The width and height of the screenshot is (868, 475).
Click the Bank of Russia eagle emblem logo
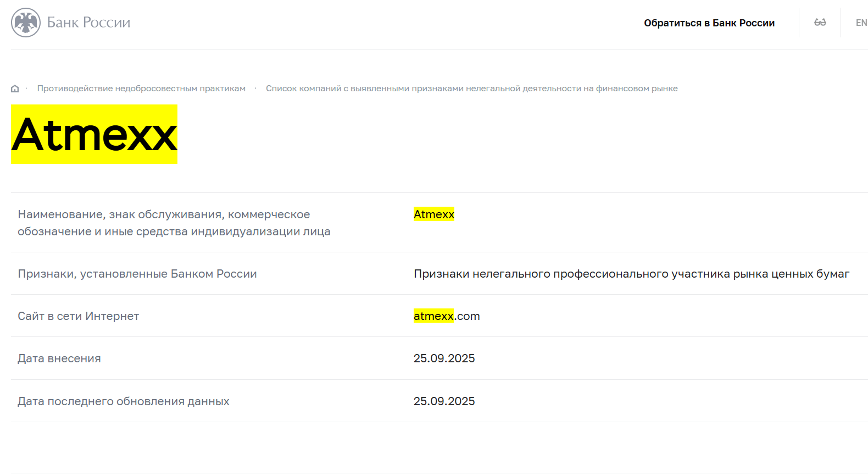(26, 23)
